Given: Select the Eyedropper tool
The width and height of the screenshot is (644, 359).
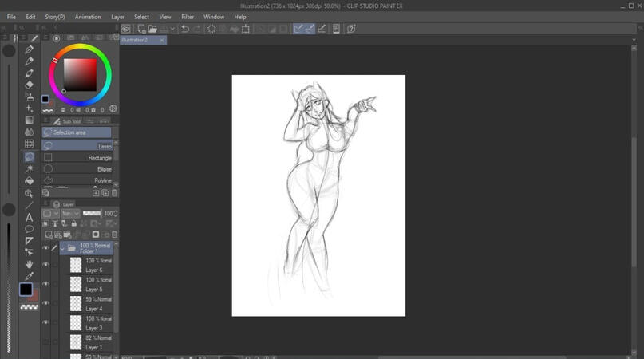Looking at the screenshot, I should pyautogui.click(x=30, y=276).
